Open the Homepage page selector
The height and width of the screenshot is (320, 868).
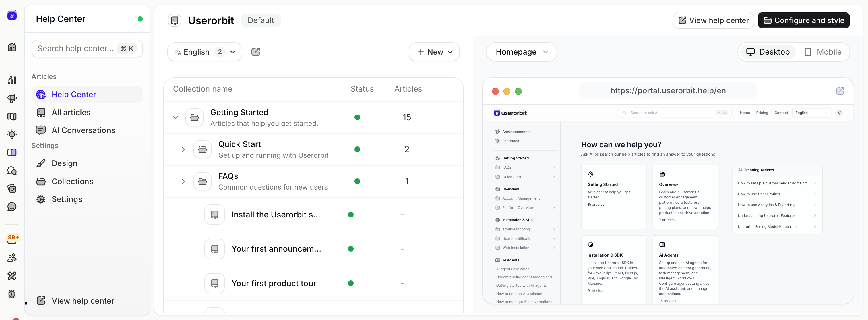click(x=522, y=52)
